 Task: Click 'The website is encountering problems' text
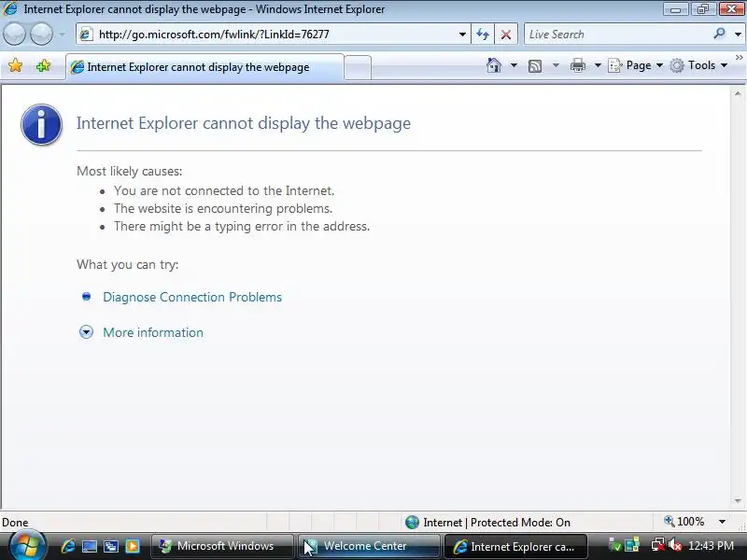click(x=223, y=208)
